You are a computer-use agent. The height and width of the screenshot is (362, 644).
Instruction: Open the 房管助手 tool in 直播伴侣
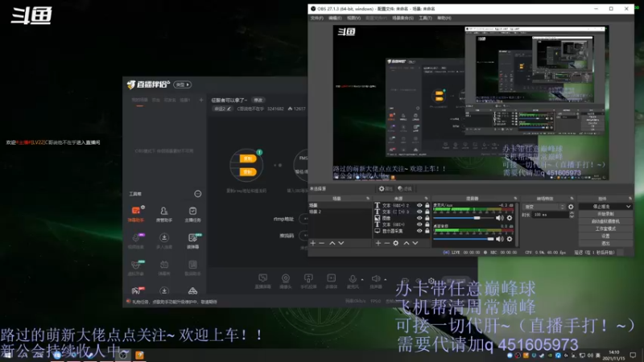pyautogui.click(x=164, y=214)
